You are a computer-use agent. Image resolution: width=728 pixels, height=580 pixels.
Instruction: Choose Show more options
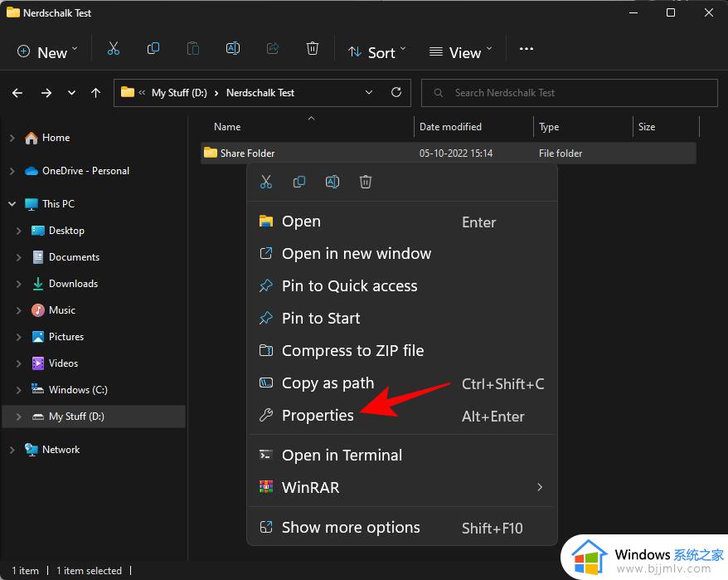[401, 528]
